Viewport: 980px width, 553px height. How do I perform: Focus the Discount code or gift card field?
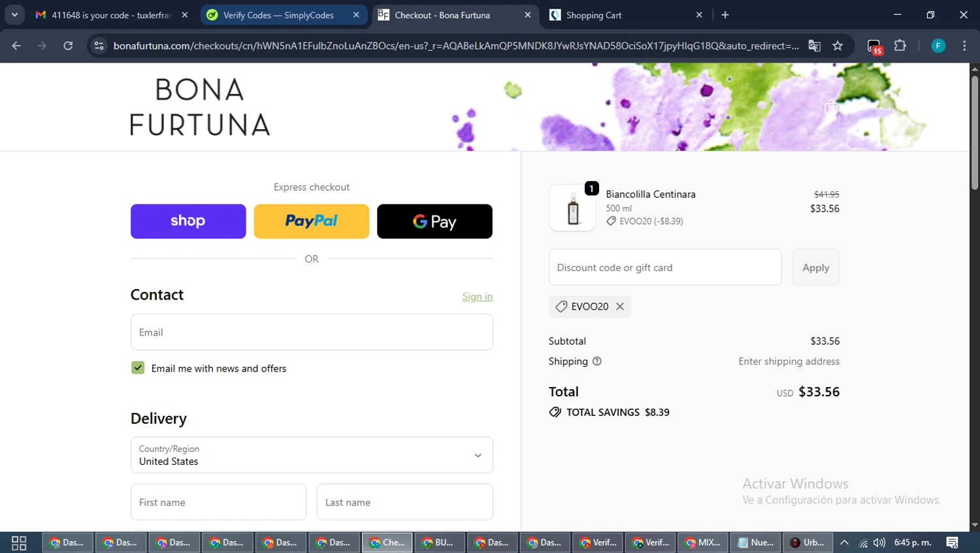(665, 267)
